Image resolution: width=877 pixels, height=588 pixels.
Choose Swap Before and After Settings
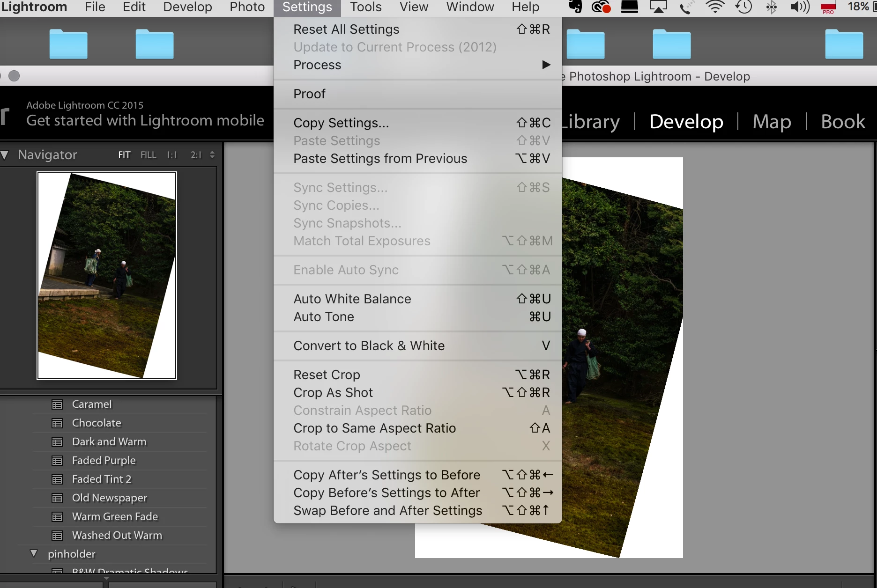418,511
